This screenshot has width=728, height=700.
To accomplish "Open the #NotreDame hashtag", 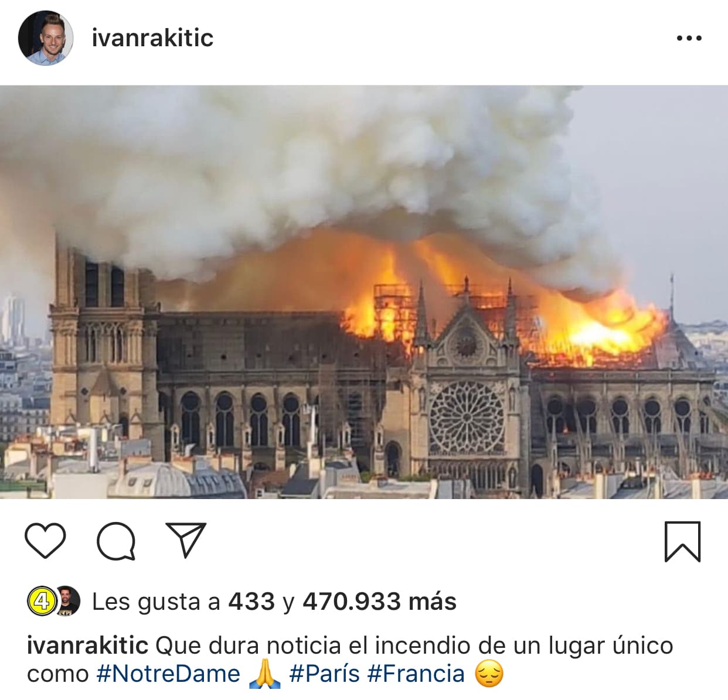I will coord(168,674).
